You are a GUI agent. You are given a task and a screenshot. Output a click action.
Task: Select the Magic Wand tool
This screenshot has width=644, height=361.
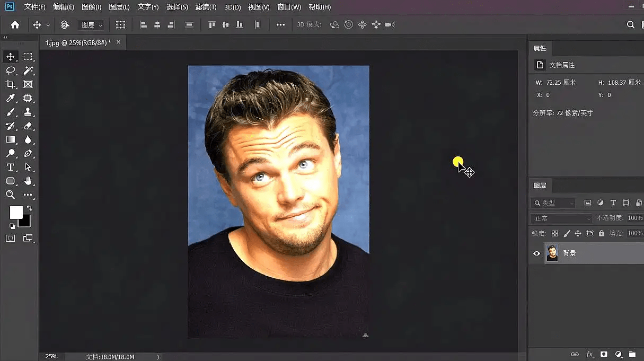28,71
